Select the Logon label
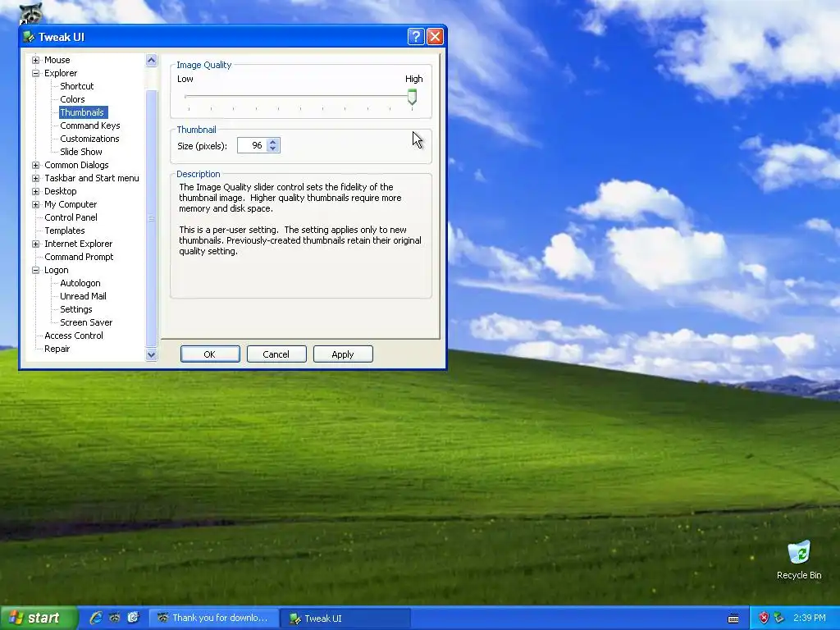The width and height of the screenshot is (840, 630). pos(57,270)
